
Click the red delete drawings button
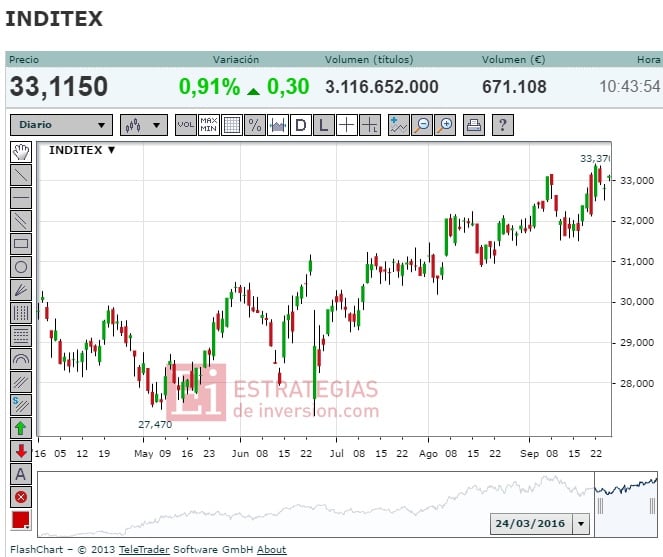(21, 497)
